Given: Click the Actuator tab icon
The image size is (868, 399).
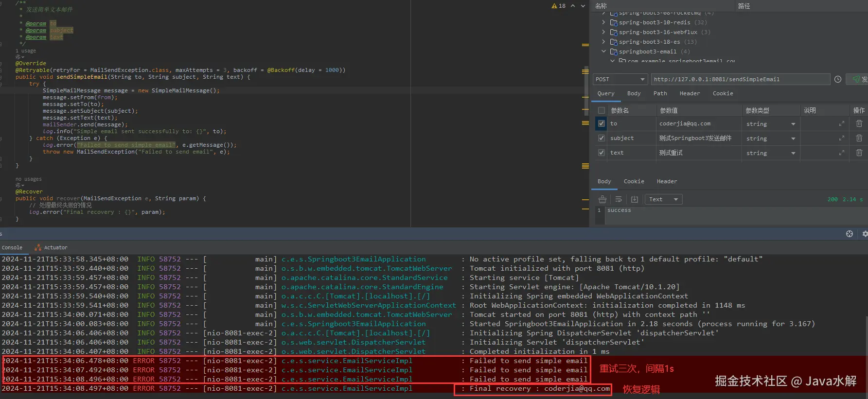Looking at the screenshot, I should coord(38,247).
